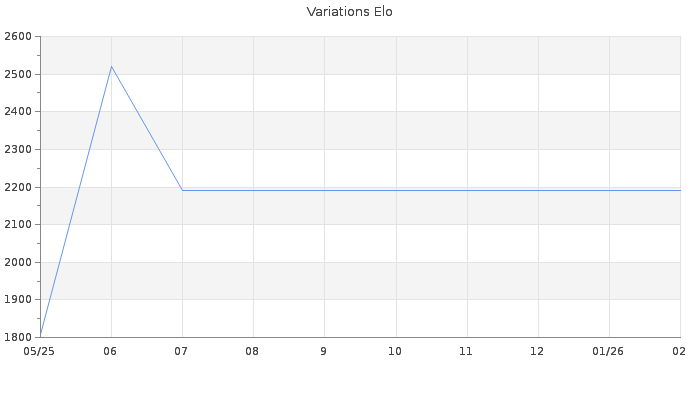Select the 06 x-axis label
The image size is (700, 400).
point(111,351)
